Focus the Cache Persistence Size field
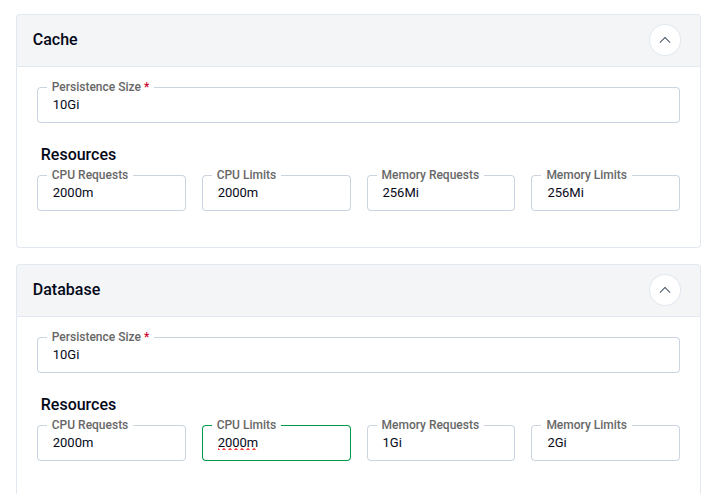The width and height of the screenshot is (718, 494). (x=358, y=105)
